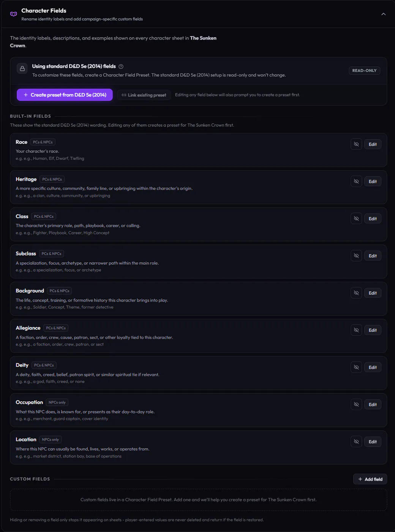This screenshot has width=395, height=532.
Task: Toggle visibility of the Occupation field
Action: pyautogui.click(x=356, y=405)
